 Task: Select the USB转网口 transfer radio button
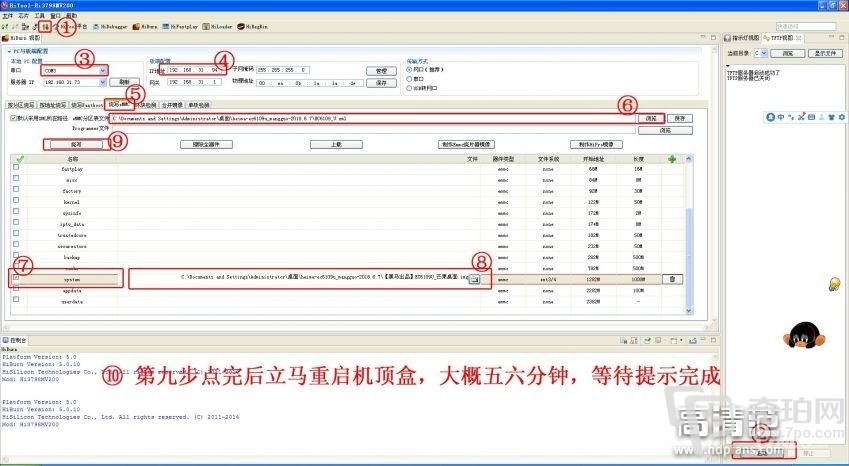[x=409, y=88]
